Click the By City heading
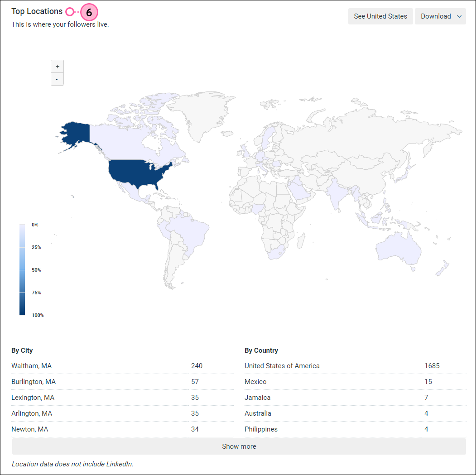Screen dimensions: 476x475 tap(22, 350)
